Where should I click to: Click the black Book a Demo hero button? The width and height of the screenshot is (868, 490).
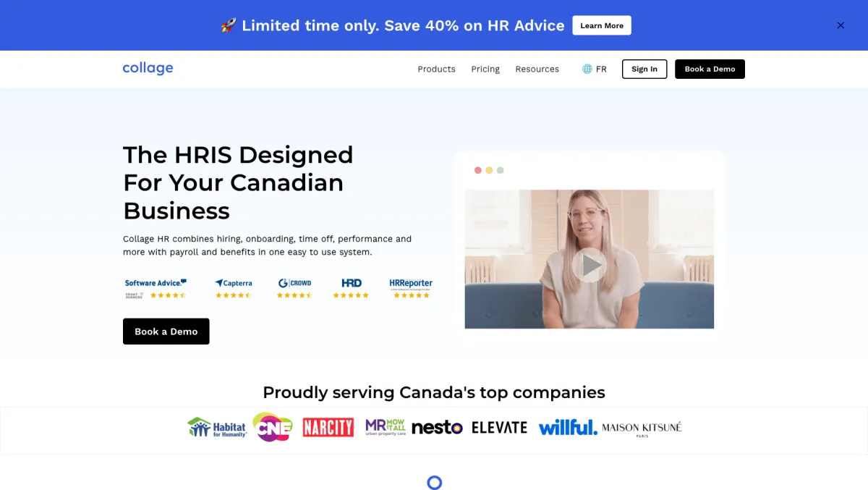tap(166, 331)
